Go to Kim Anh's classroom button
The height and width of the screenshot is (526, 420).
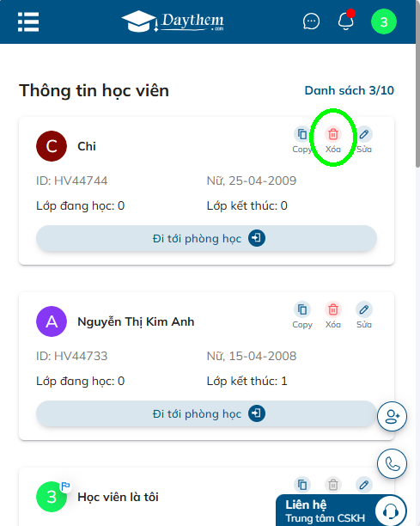coord(206,413)
